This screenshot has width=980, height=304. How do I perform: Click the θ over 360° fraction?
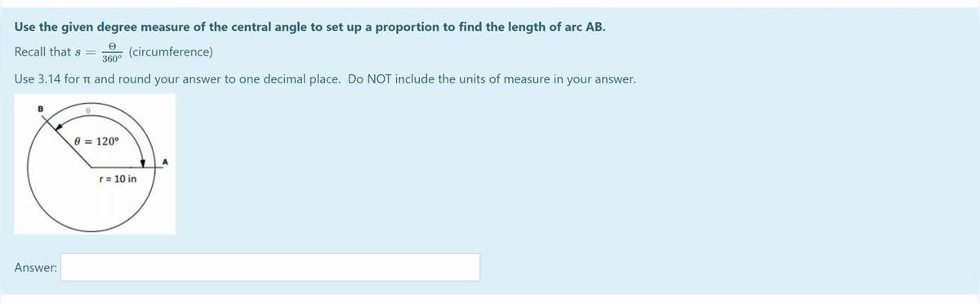pos(112,53)
